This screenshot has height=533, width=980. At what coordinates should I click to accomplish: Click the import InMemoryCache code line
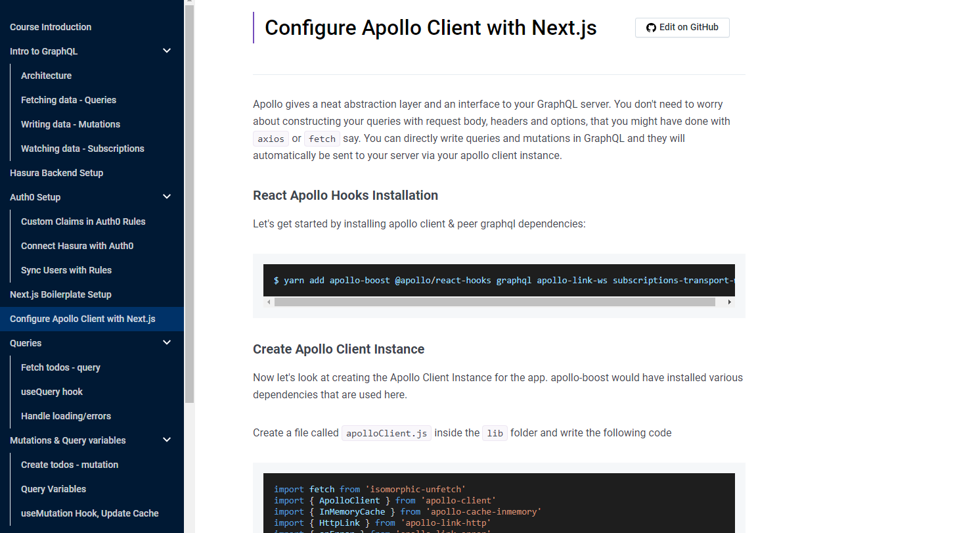tap(407, 511)
